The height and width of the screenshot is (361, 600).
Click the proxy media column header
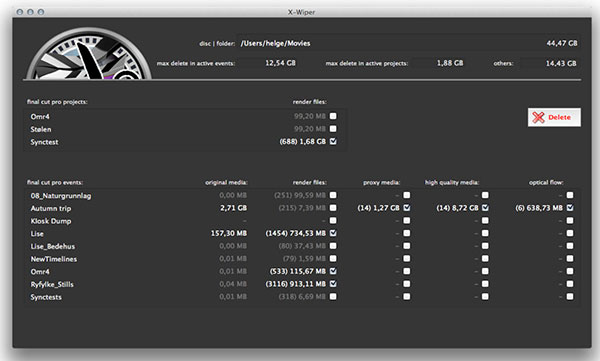pyautogui.click(x=382, y=182)
